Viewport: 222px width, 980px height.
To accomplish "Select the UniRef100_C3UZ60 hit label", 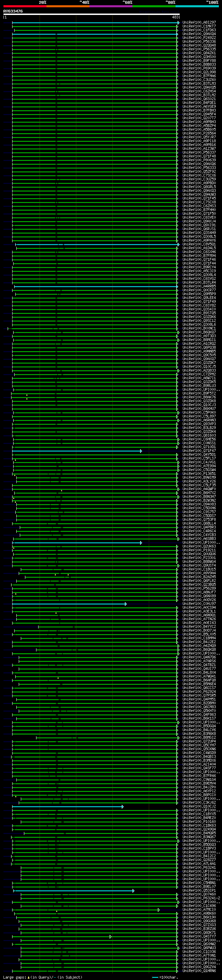I will click(x=199, y=80).
